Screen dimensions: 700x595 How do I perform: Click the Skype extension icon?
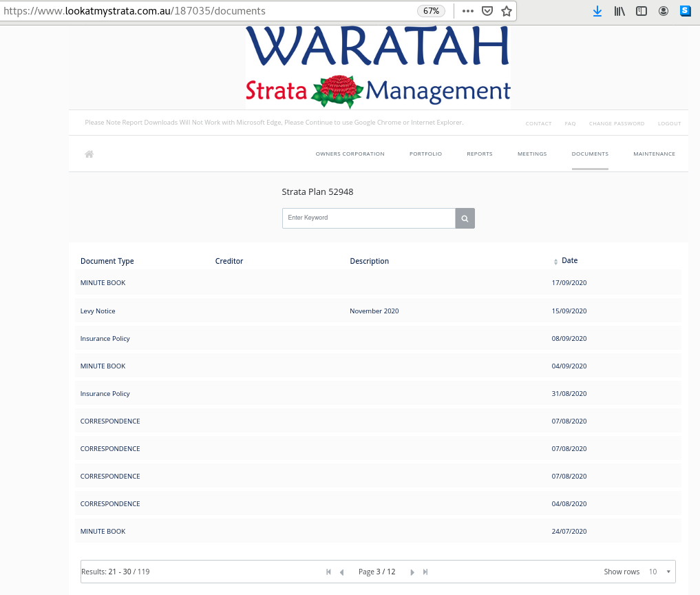click(686, 11)
